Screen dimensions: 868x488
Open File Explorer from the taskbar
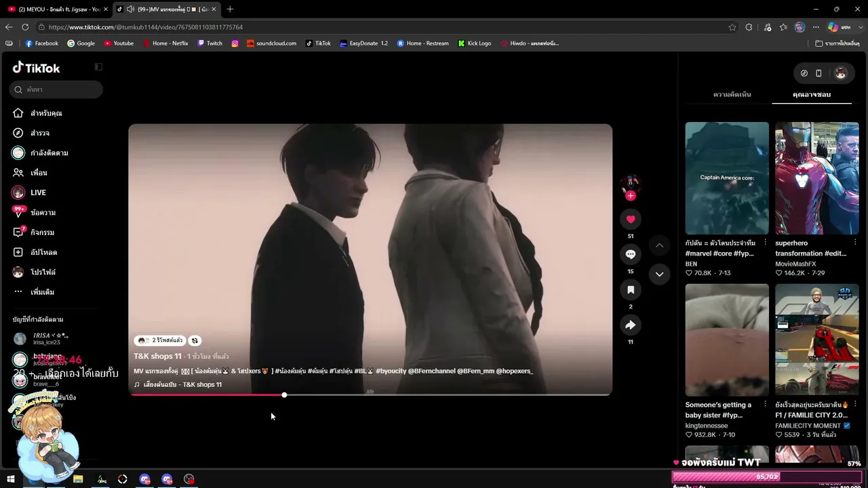pyautogui.click(x=78, y=479)
